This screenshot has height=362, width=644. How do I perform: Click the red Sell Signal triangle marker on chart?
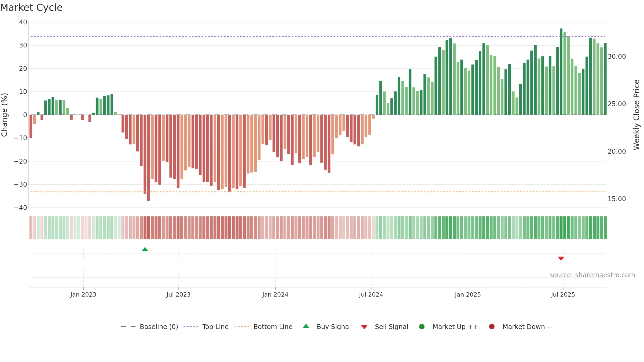(561, 258)
